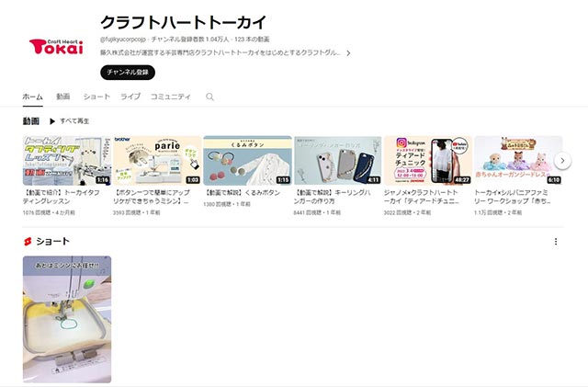This screenshot has height=387, width=588.
Task: Open the トーカイタフティングレッスン video thumbnail
Action: [x=67, y=161]
